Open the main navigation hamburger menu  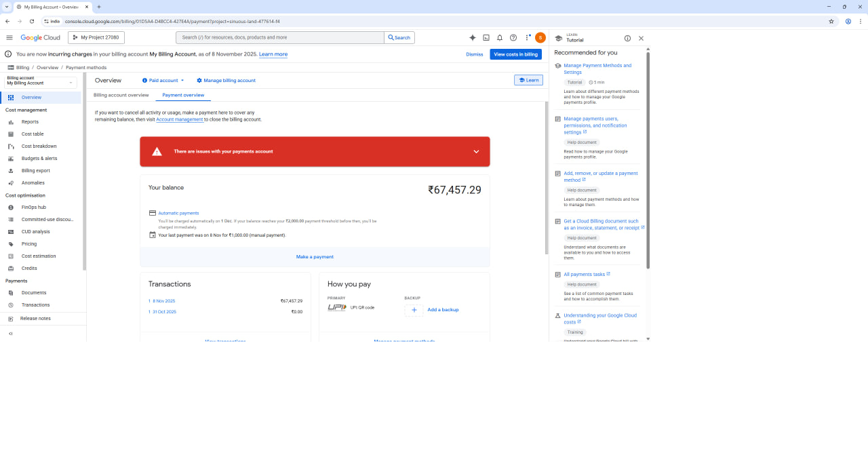tap(9, 37)
